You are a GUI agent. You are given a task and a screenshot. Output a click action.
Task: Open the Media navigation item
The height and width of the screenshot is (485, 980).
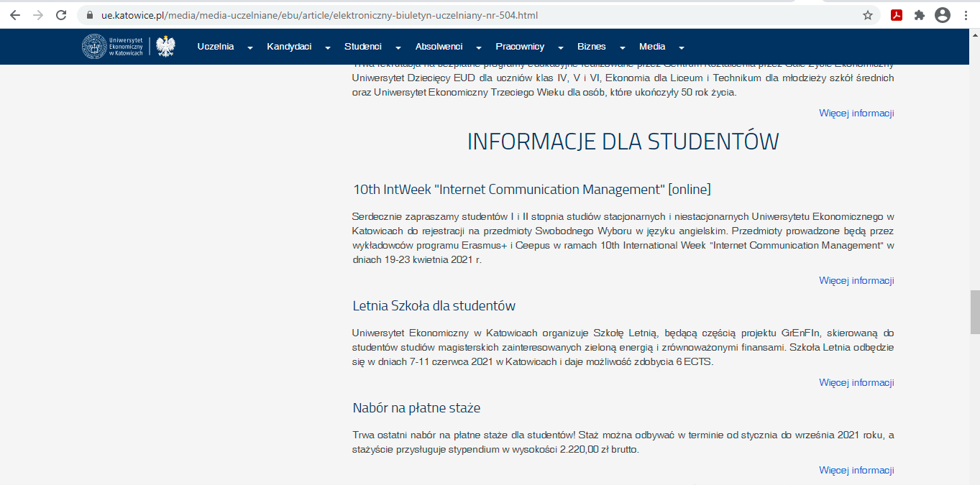pyautogui.click(x=652, y=47)
